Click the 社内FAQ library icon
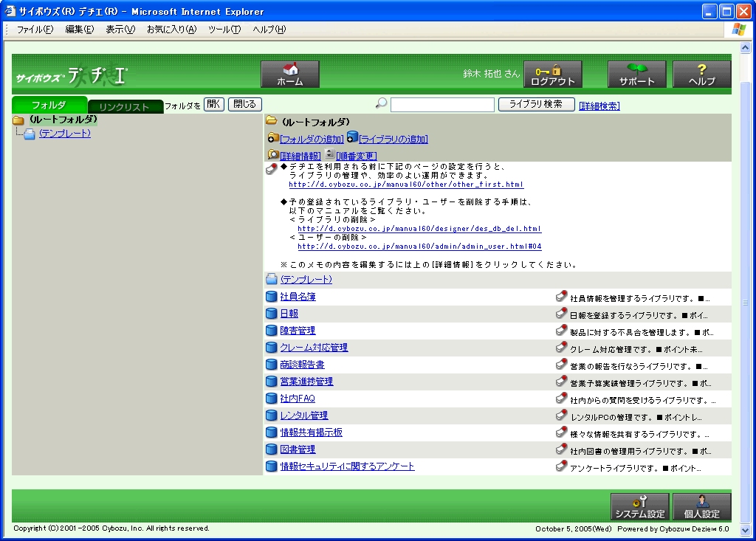This screenshot has width=756, height=541. pyautogui.click(x=272, y=399)
